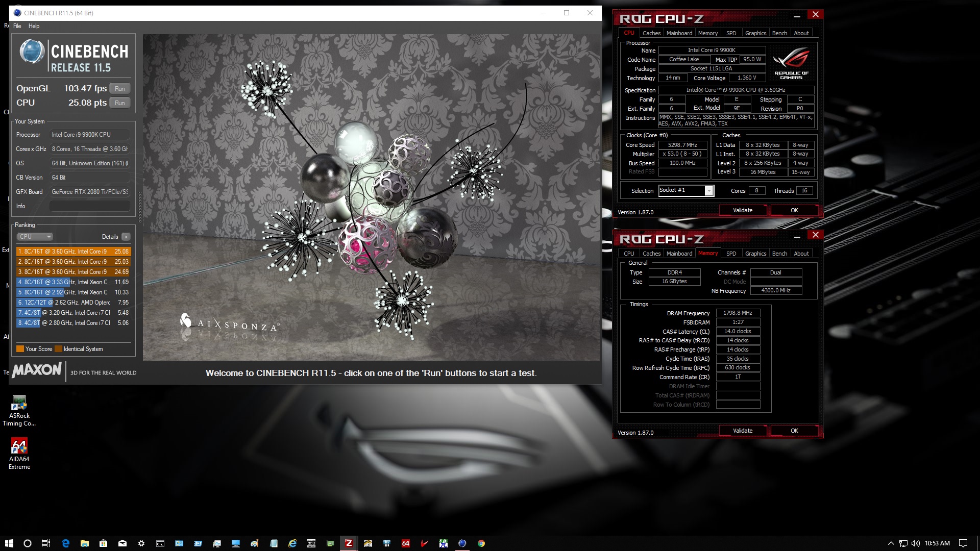Open Cortana search circle in taskbar
Image resolution: width=980 pixels, height=551 pixels.
(28, 543)
